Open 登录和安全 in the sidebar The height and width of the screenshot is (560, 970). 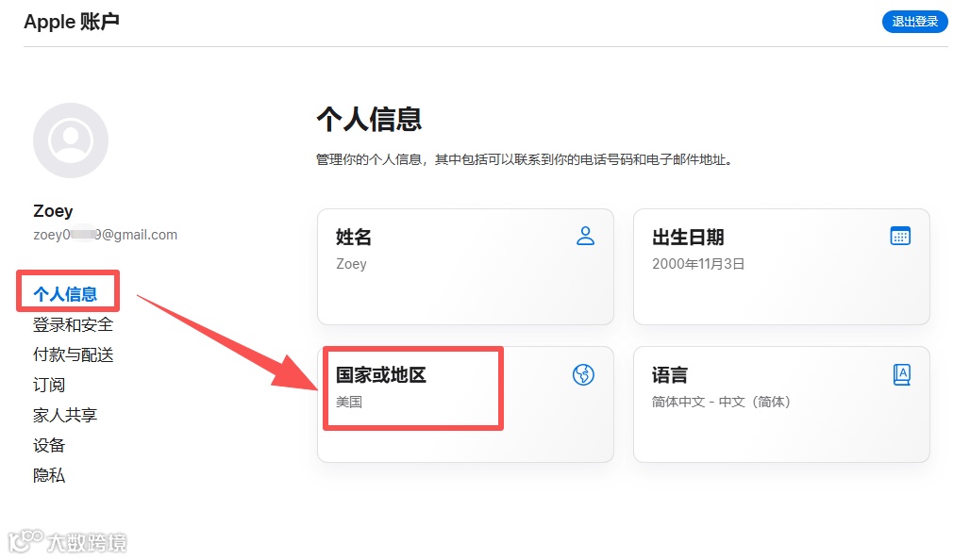[73, 324]
